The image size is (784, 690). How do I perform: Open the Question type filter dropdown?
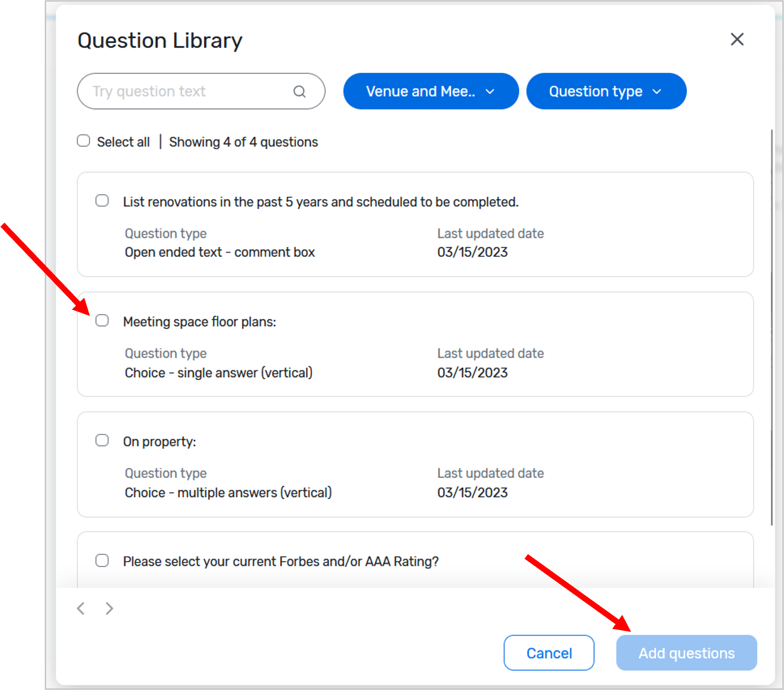coord(606,91)
